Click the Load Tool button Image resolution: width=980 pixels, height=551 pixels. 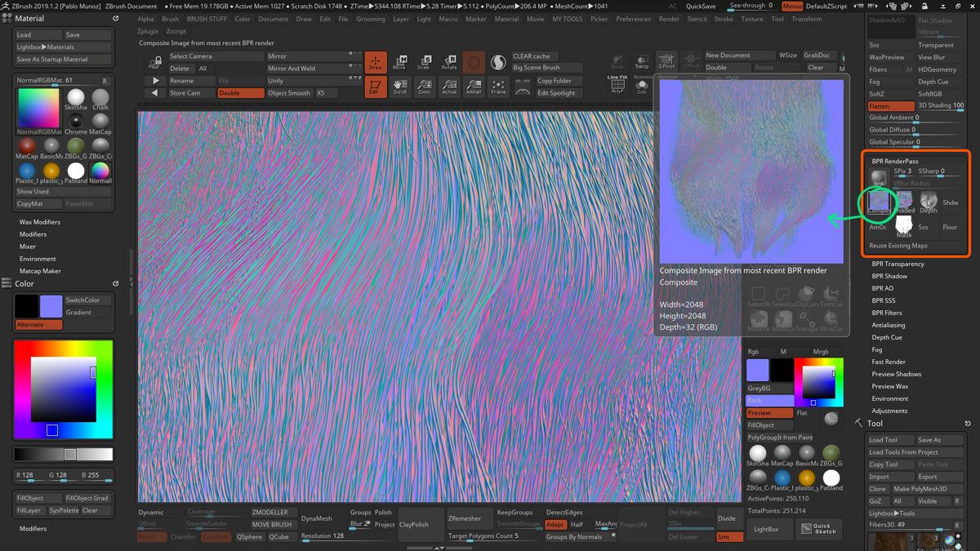coord(890,440)
